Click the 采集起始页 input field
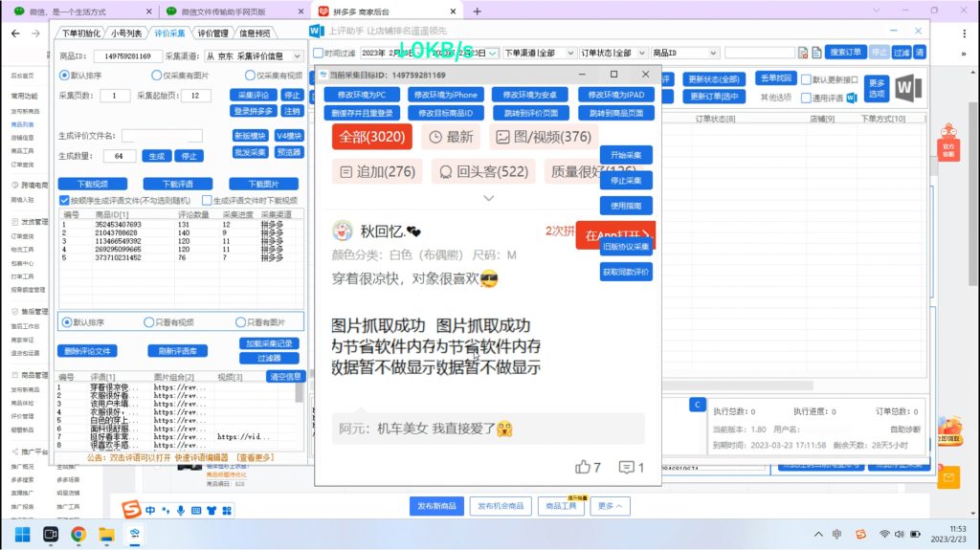This screenshot has height=550, width=980. (195, 96)
